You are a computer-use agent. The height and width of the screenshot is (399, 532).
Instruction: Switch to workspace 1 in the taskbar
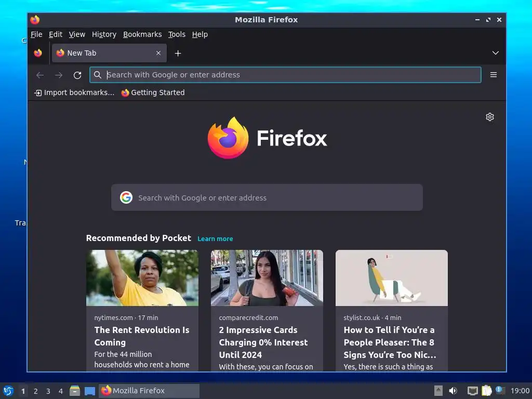(x=23, y=391)
